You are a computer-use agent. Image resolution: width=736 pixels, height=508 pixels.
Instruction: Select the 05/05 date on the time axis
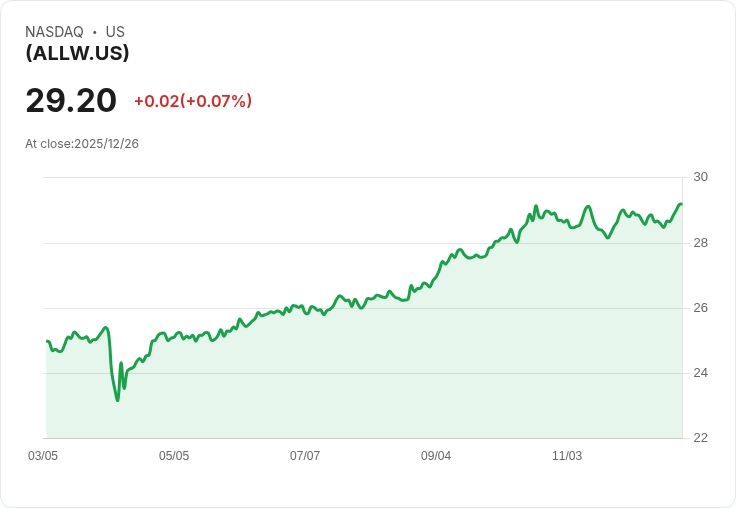[x=174, y=456]
